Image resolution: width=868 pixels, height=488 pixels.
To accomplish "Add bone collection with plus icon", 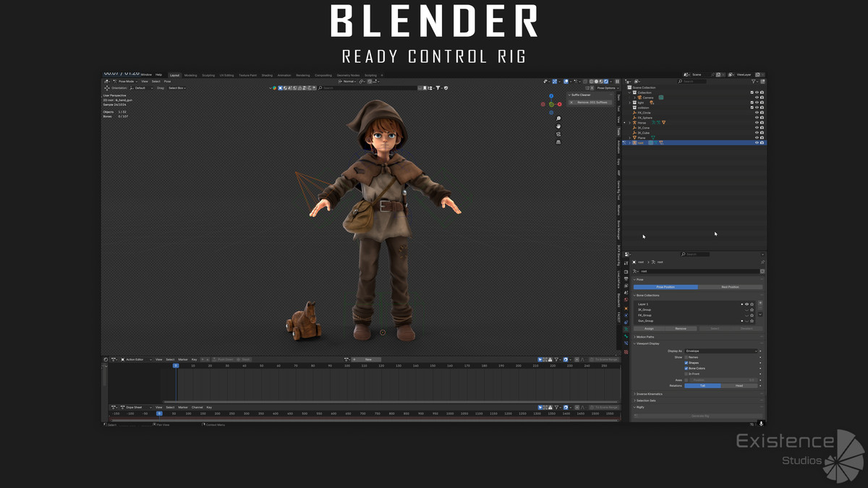I will [760, 303].
